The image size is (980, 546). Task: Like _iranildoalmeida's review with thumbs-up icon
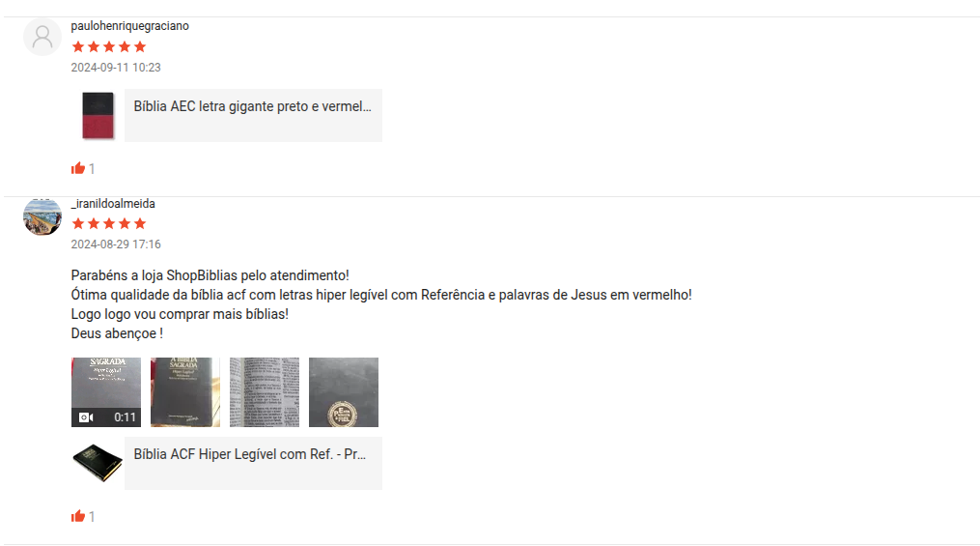pos(78,516)
